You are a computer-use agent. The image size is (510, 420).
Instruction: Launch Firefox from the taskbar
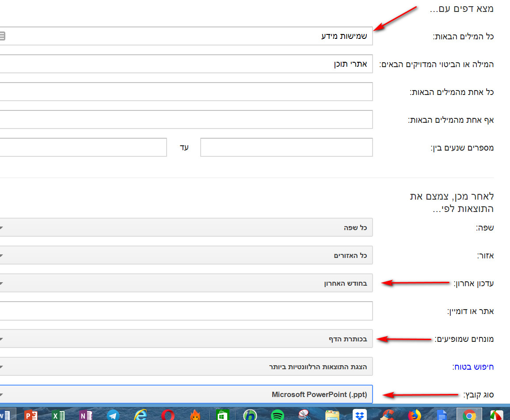415,415
